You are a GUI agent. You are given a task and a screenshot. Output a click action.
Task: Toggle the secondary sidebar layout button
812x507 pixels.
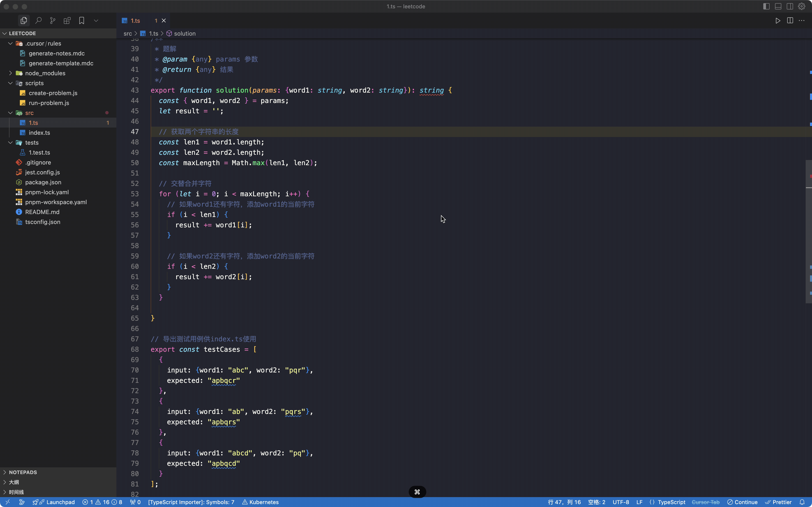coord(790,6)
